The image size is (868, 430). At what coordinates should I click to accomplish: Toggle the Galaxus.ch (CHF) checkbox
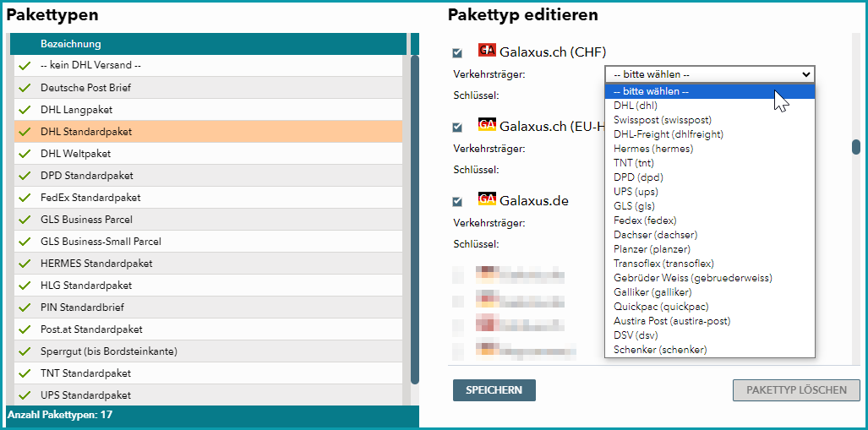[x=457, y=53]
